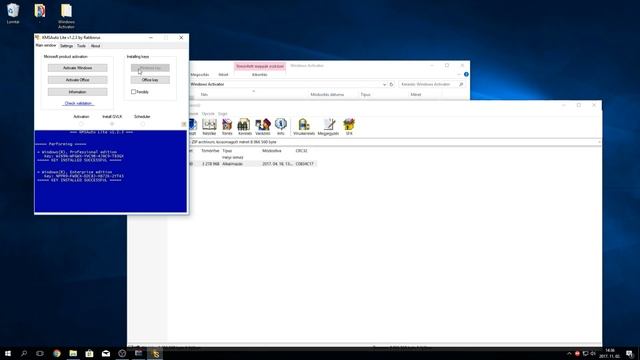Click the Víruskeresés virus scan icon
The width and height of the screenshot is (640, 360).
(304, 127)
